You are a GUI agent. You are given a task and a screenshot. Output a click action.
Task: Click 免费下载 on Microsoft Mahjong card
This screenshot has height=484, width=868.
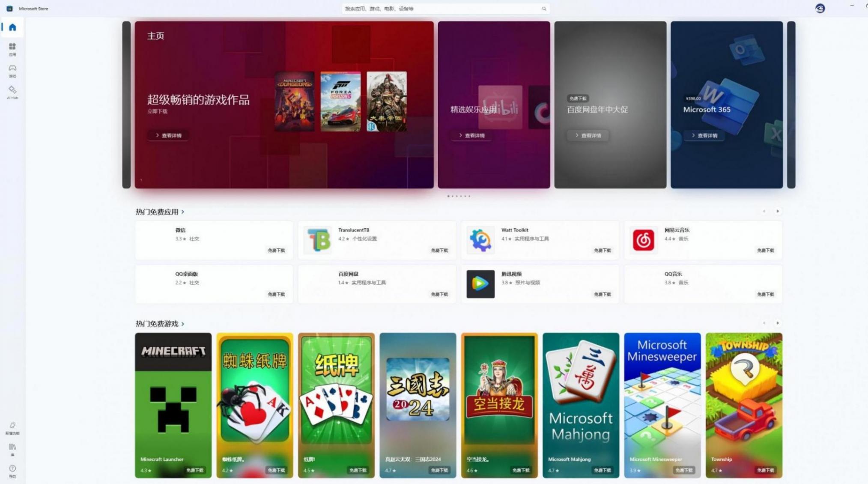tap(603, 470)
